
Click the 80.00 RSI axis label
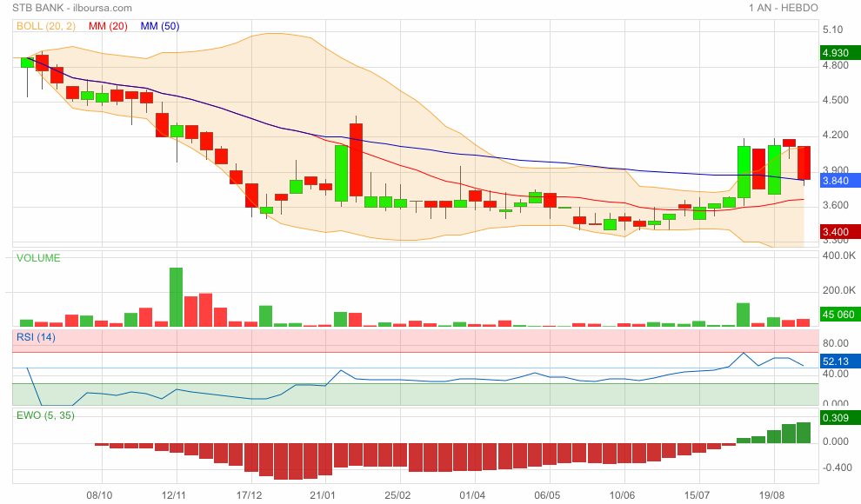point(835,343)
